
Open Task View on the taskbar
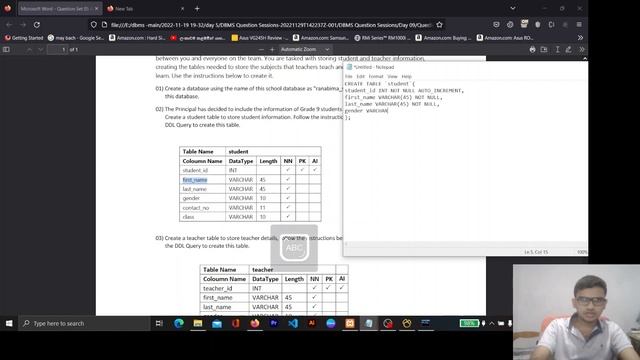(159, 323)
